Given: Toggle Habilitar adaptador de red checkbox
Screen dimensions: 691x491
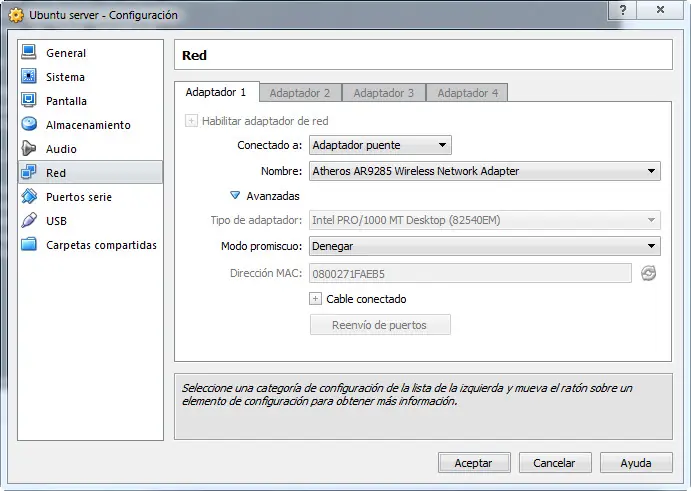Looking at the screenshot, I should pos(191,121).
